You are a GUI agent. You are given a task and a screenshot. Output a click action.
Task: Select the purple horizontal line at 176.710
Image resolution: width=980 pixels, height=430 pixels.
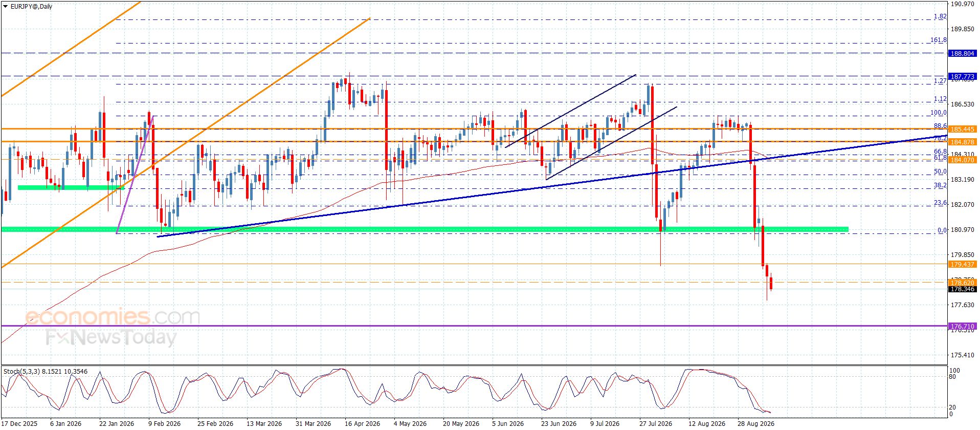point(474,326)
